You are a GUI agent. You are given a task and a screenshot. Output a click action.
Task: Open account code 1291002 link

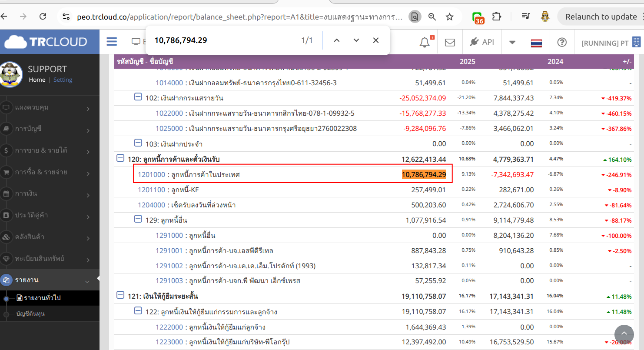[169, 266]
